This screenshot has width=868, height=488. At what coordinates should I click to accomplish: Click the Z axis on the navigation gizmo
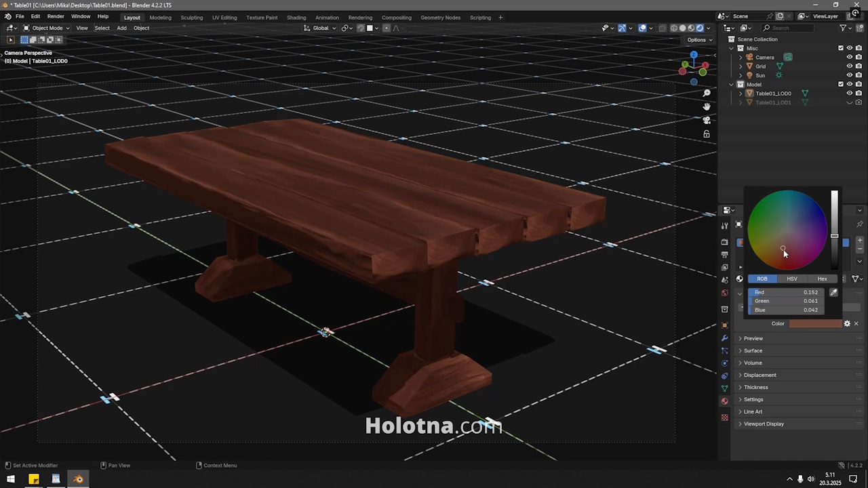point(694,54)
